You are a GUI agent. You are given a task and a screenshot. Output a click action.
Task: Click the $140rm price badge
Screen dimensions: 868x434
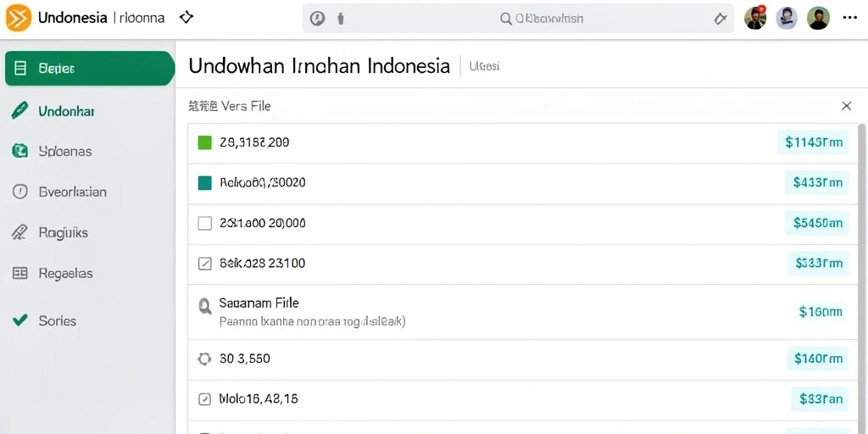click(x=818, y=359)
